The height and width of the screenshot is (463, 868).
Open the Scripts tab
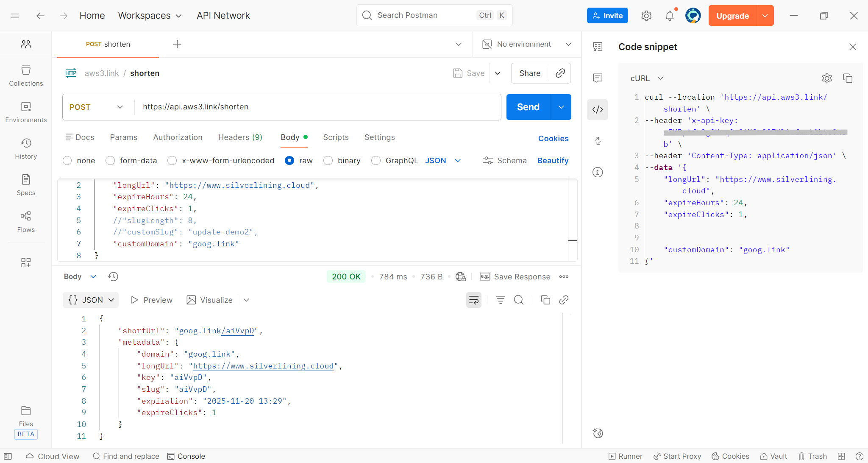pos(336,137)
